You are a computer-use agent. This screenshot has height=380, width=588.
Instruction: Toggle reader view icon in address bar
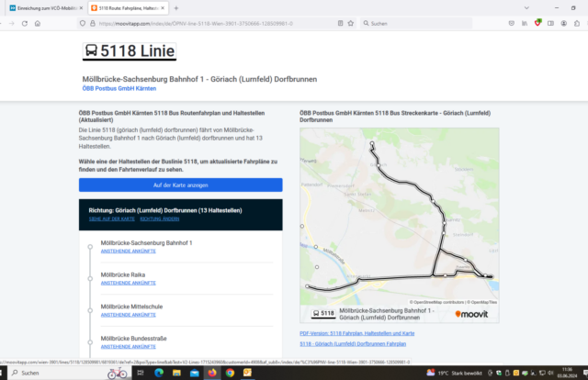[340, 23]
